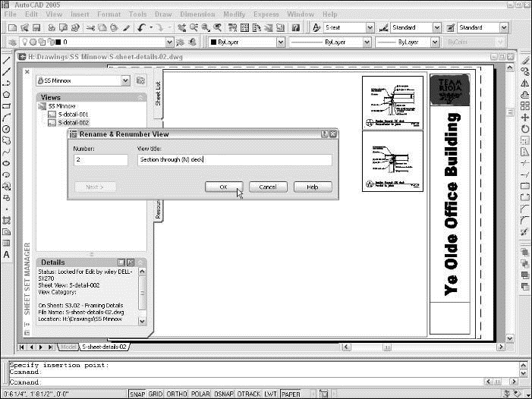Collapse the Views panel chevron
This screenshot has height=399, width=532.
click(x=140, y=98)
